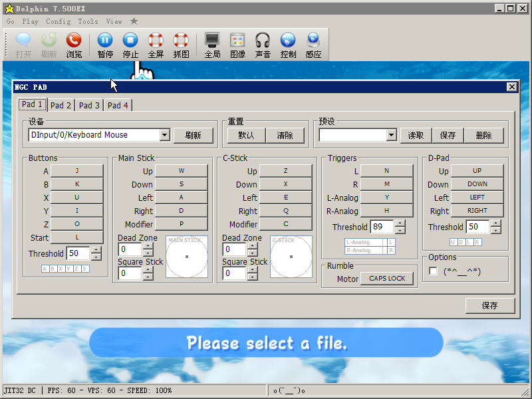This screenshot has width=532, height=399.
Task: Click the 清除 clear button
Action: tap(285, 136)
